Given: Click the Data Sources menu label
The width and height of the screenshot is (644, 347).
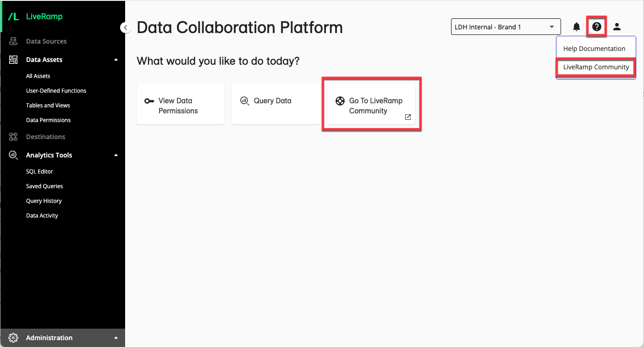Looking at the screenshot, I should click(46, 41).
